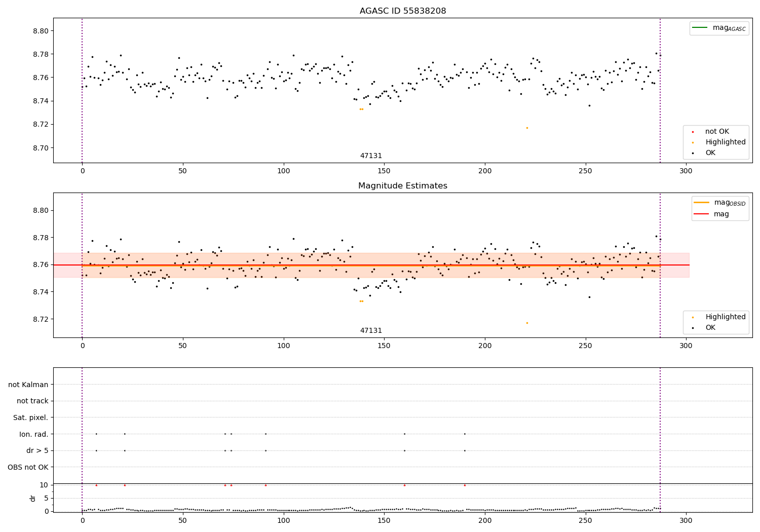Click the 'dr > 5' row label
This screenshot has width=760, height=532.
[x=37, y=450]
